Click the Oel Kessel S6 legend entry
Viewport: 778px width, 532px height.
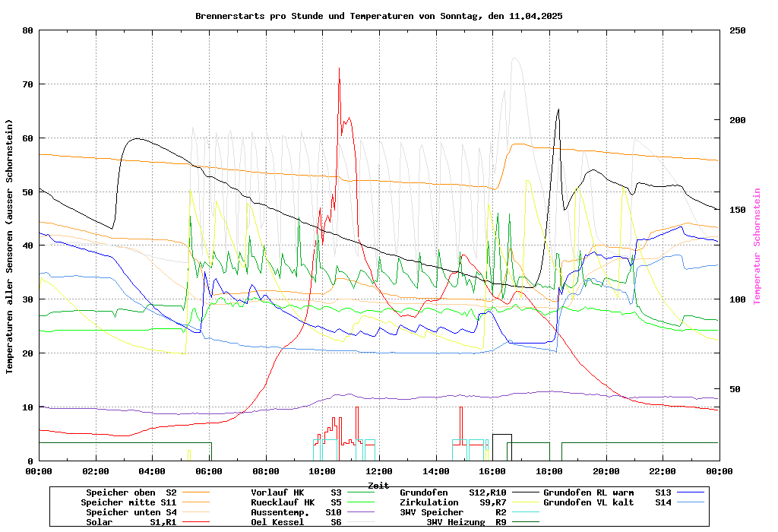click(x=296, y=522)
